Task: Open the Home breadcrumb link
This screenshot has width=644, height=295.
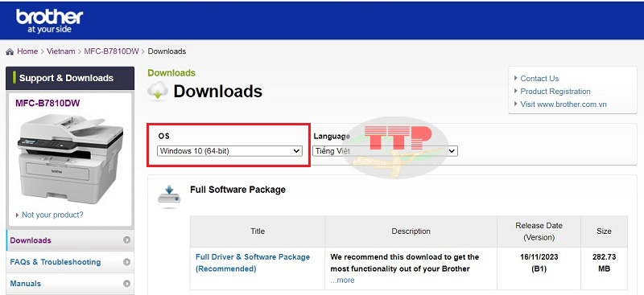Action: (27, 51)
